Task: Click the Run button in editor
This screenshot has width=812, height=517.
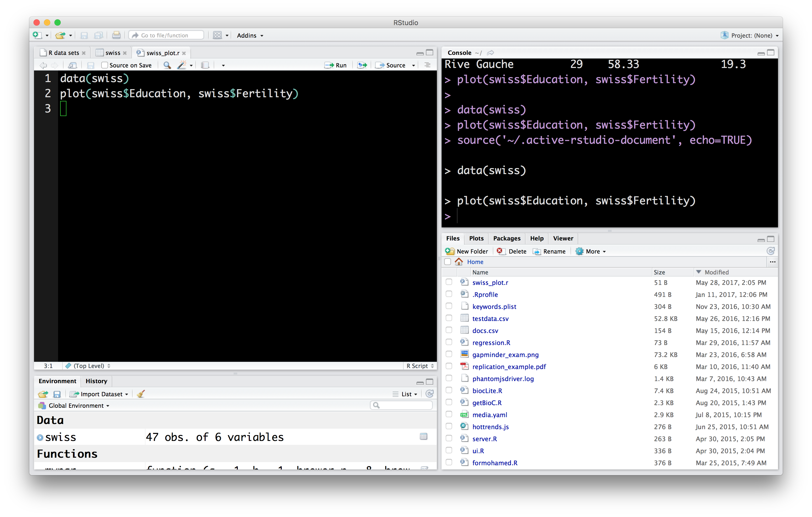Action: click(x=336, y=65)
